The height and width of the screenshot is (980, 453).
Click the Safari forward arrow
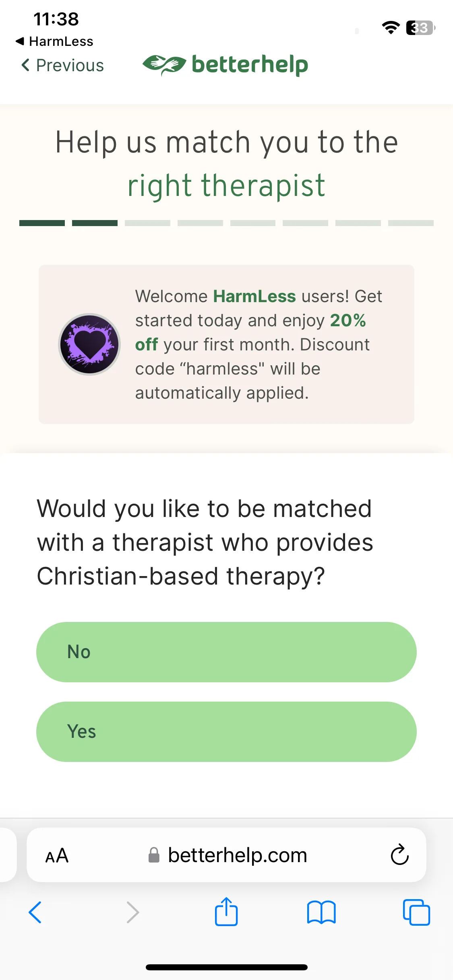coord(132,912)
